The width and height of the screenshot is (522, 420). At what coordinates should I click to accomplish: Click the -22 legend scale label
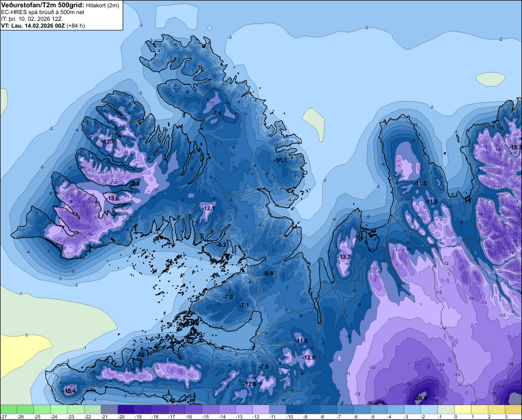point(88,417)
